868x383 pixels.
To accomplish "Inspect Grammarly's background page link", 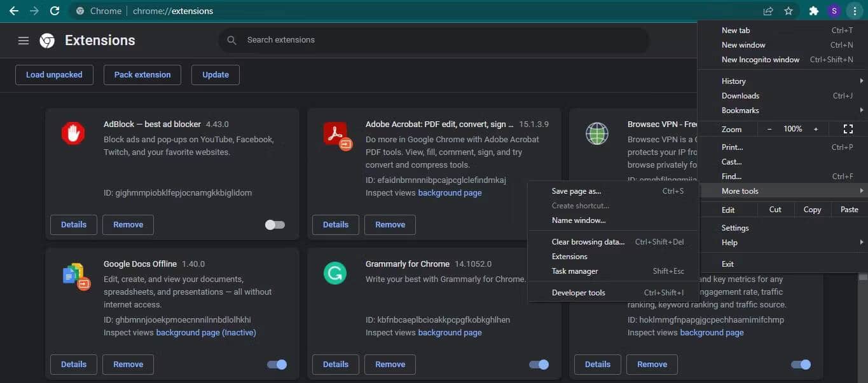I will 450,332.
